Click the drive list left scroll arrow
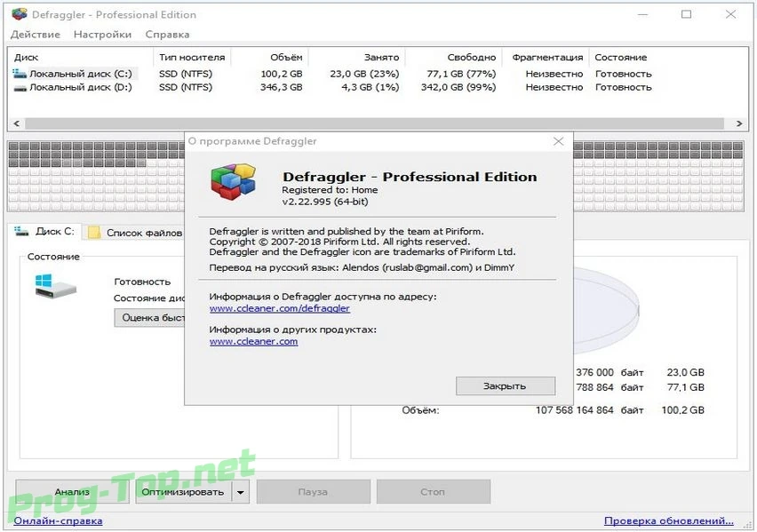 (17, 123)
